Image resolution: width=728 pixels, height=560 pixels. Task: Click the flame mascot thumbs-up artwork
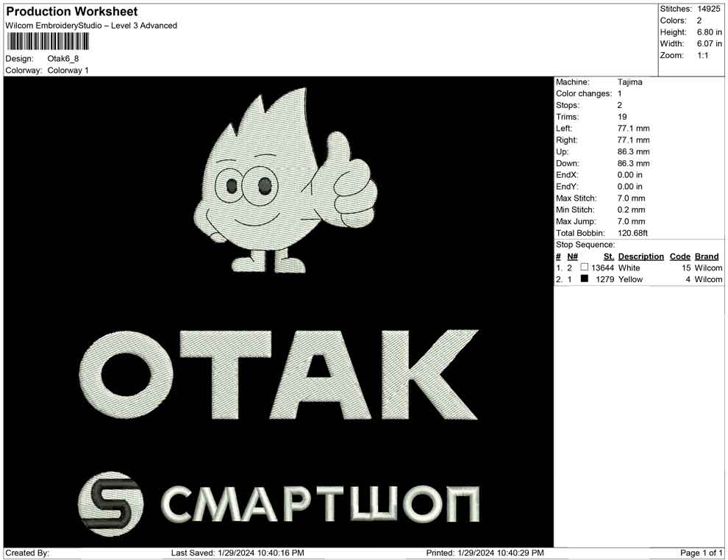285,181
